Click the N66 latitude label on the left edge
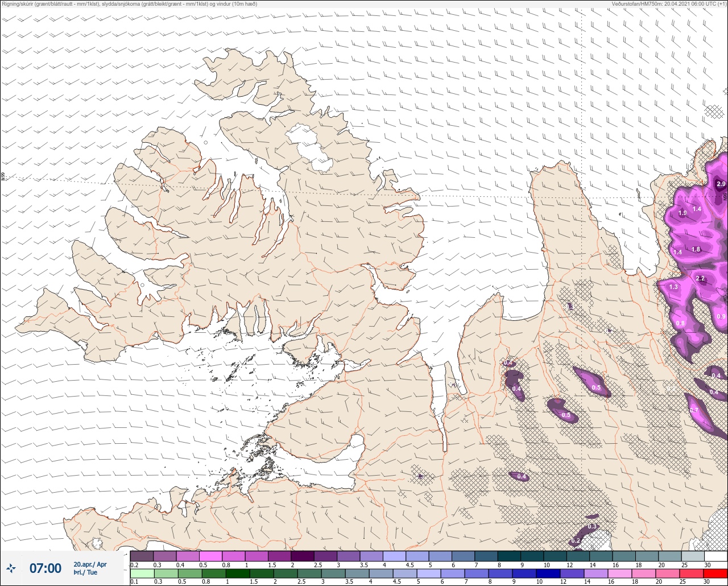Image resolution: width=728 pixels, height=586 pixels. pyautogui.click(x=3, y=177)
